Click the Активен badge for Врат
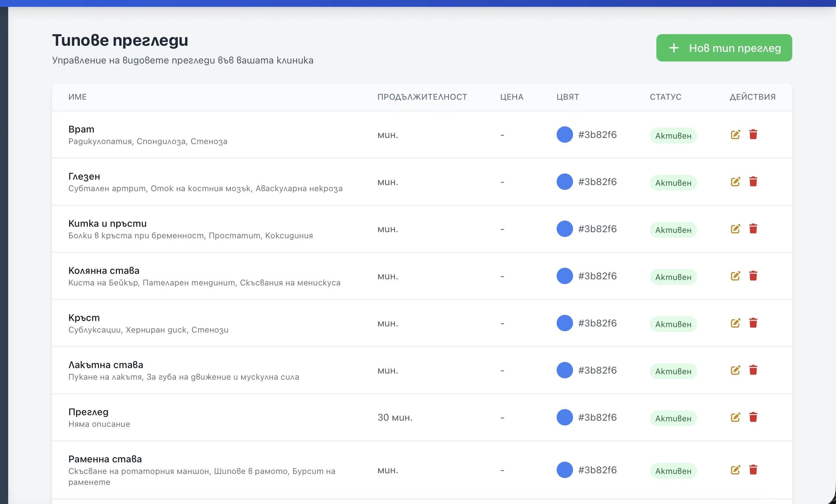Image resolution: width=836 pixels, height=504 pixels. pos(673,136)
